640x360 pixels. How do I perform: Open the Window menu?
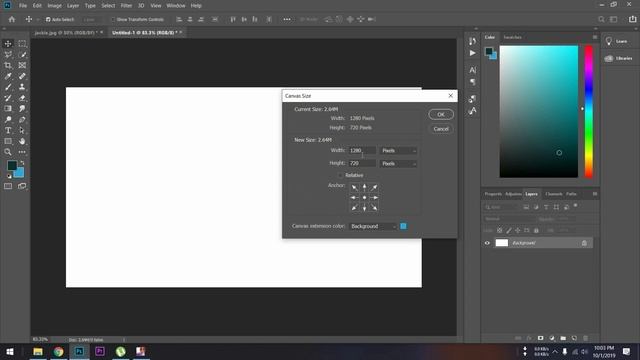point(176,6)
